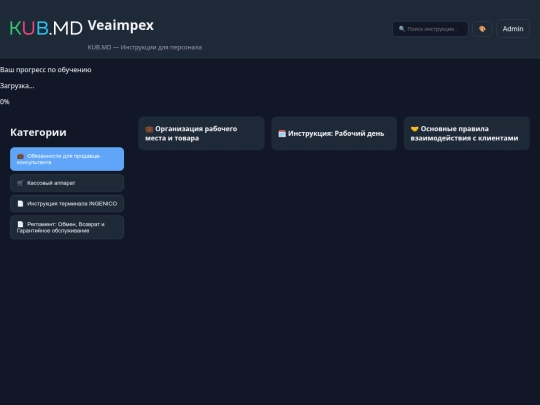Viewport: 540px width, 405px height.
Task: Click the KUB.MD logo
Action: (x=46, y=28)
